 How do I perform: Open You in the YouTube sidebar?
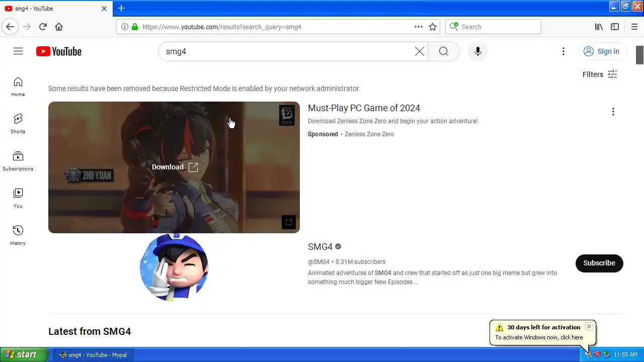tap(18, 198)
